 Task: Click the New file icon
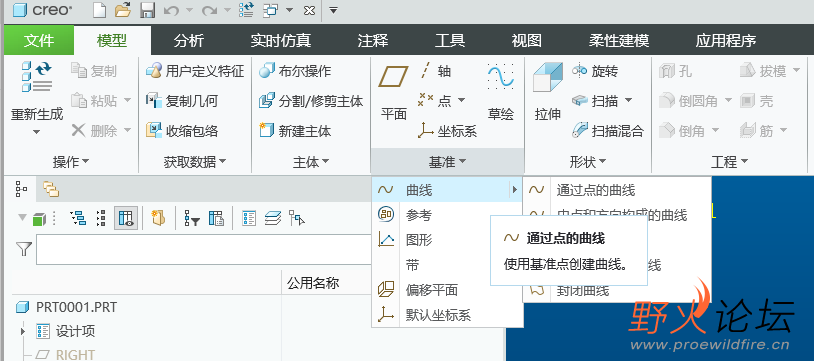(100, 10)
